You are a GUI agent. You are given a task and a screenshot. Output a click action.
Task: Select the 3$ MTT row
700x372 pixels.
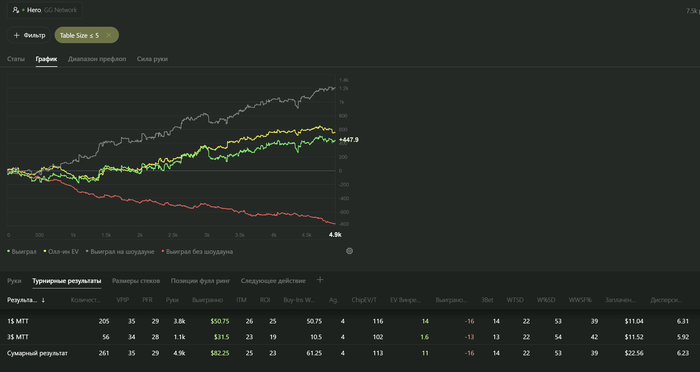(x=350, y=337)
